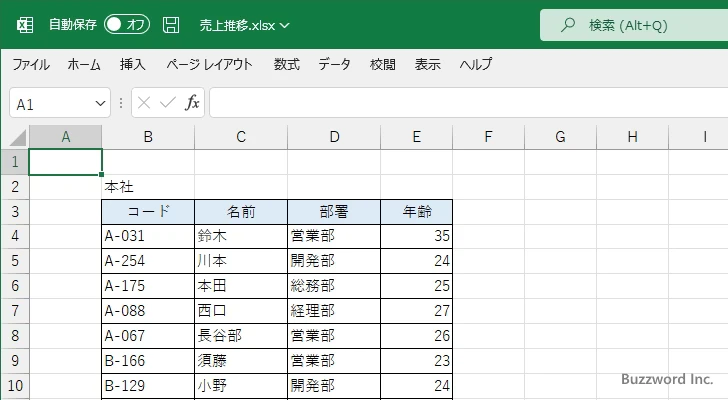Select column G header

click(x=560, y=137)
